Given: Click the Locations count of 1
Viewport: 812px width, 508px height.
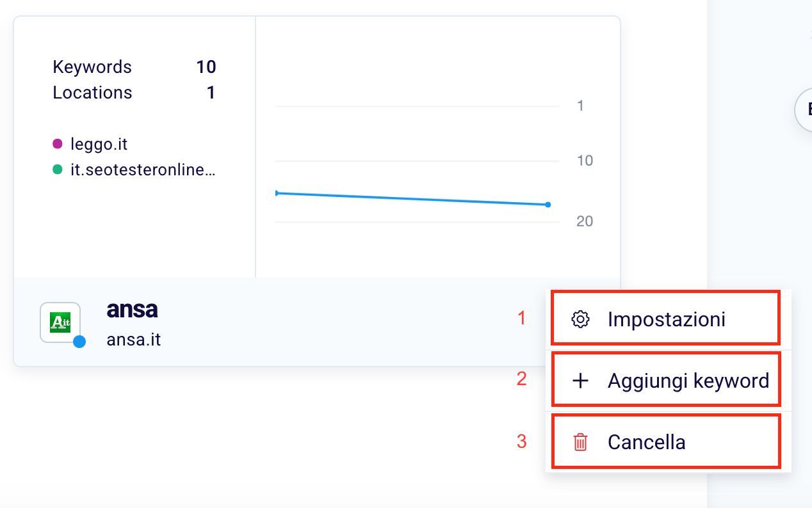Looking at the screenshot, I should [211, 93].
